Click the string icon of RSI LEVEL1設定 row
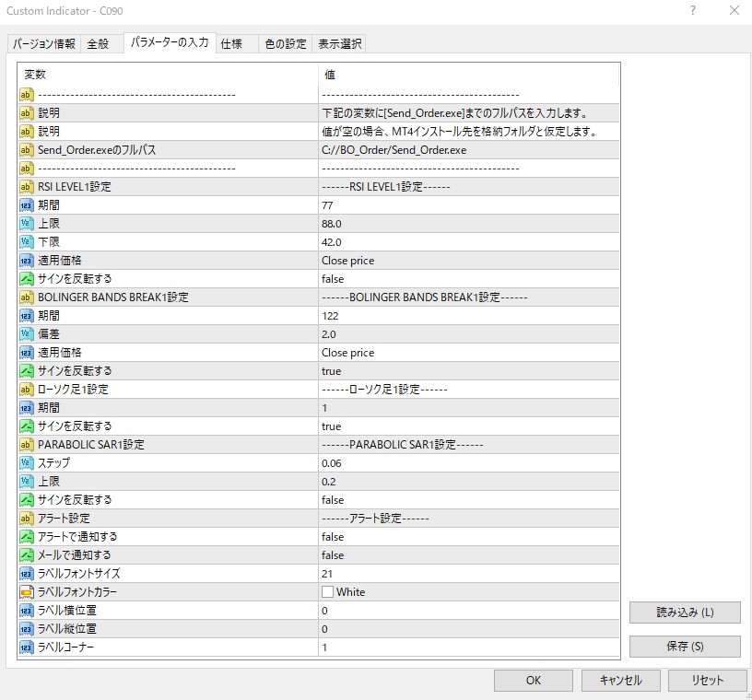 (x=27, y=187)
